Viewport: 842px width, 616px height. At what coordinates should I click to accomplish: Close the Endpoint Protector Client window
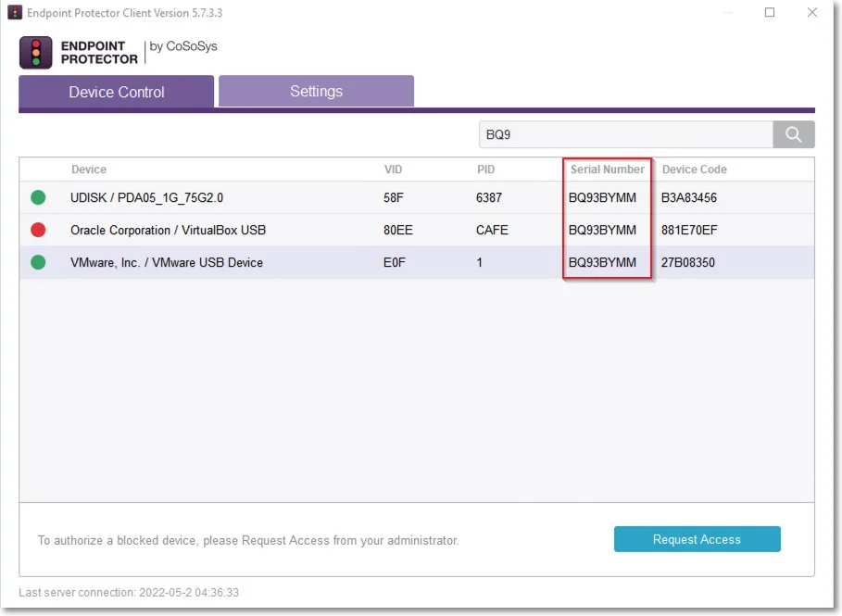pos(812,12)
